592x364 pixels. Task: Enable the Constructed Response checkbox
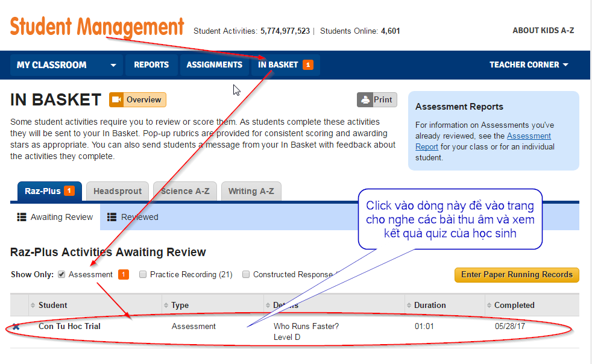(246, 275)
